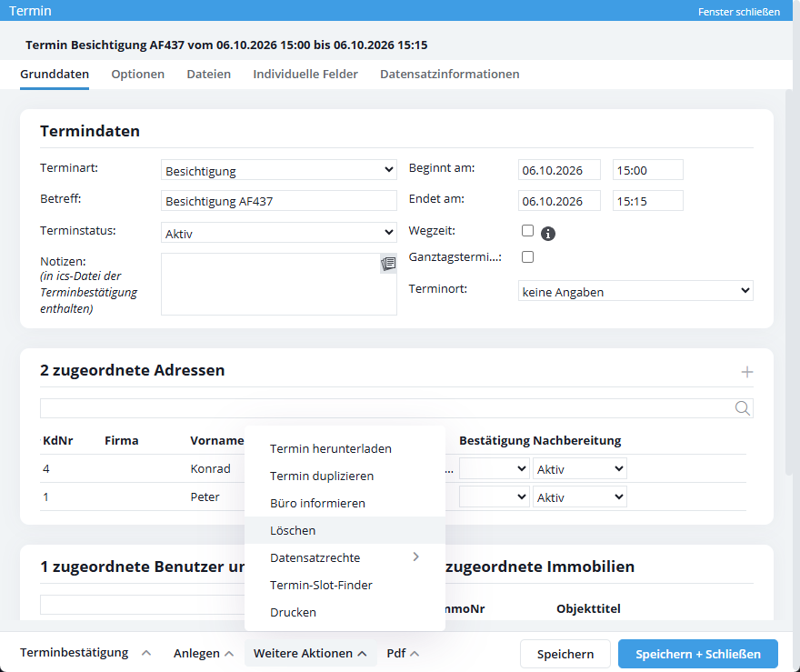This screenshot has height=672, width=800.
Task: Open the Terminort dropdown
Action: pos(635,291)
